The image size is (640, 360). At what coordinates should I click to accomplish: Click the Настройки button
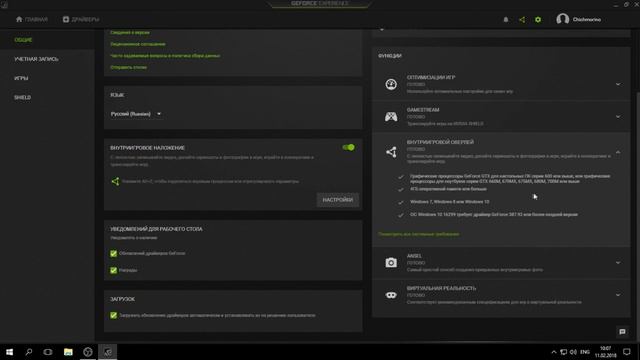pyautogui.click(x=338, y=200)
